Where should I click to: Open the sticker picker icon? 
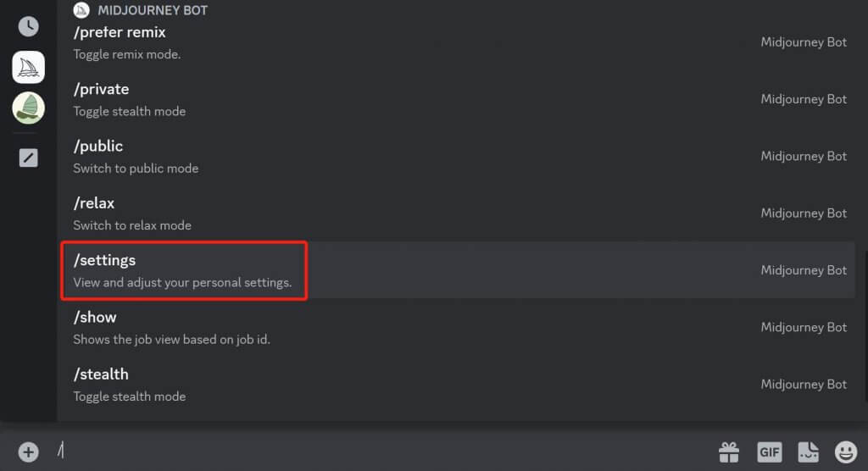[808, 452]
